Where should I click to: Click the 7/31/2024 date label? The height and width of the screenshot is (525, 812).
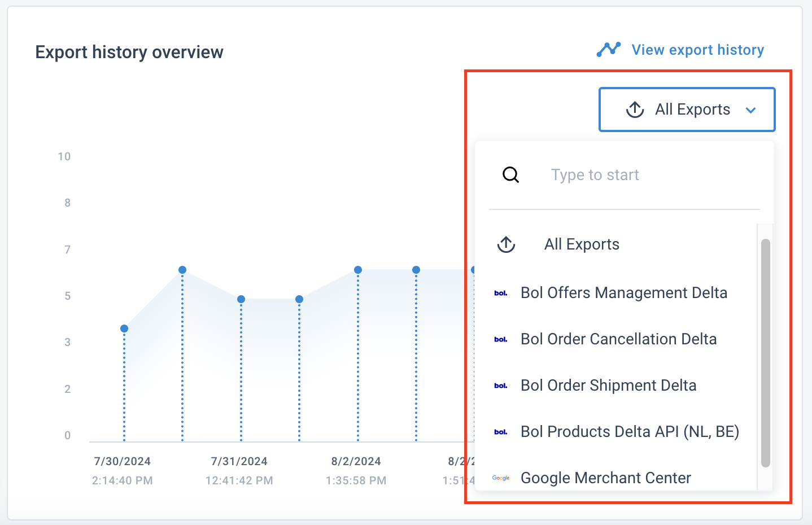pos(239,461)
